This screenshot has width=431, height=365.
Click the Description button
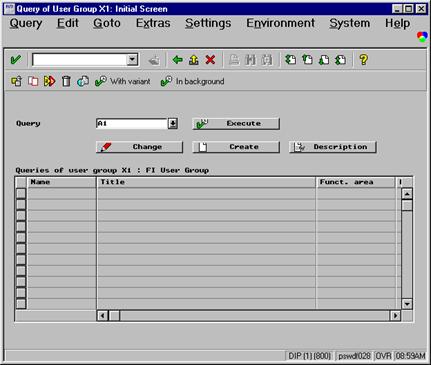coord(333,147)
